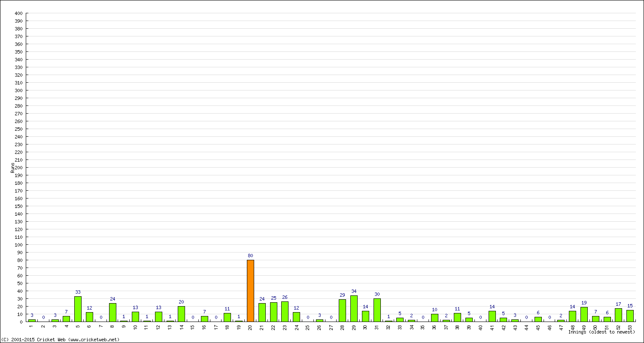
Task: Click the 'Innings (oldest to newest)' axis title
Action: pos(601,332)
